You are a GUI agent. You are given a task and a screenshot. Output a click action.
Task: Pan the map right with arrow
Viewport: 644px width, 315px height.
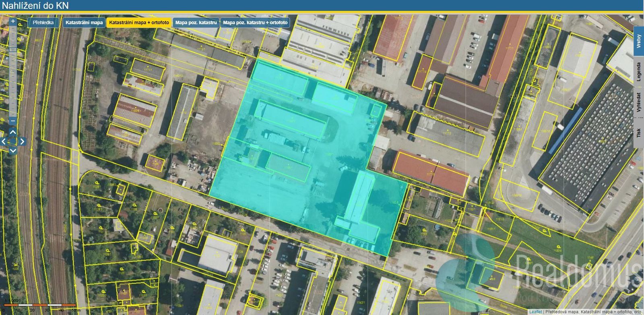click(x=22, y=141)
